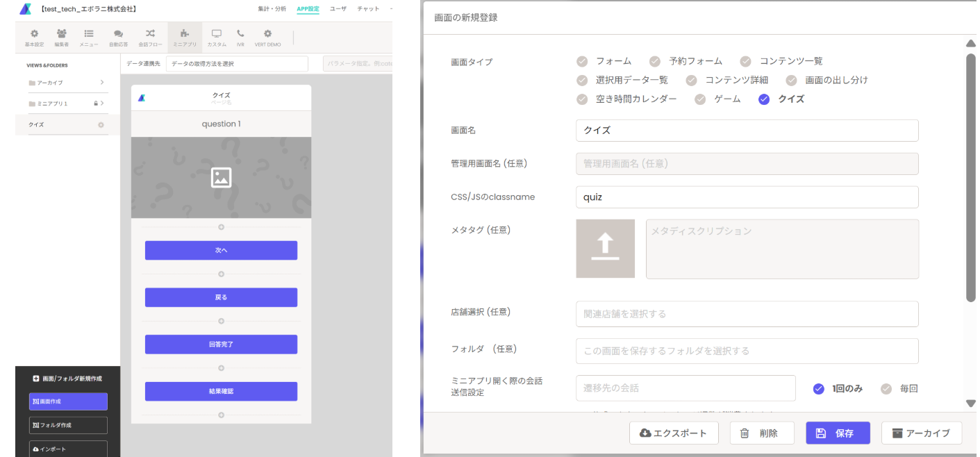This screenshot has width=980, height=457.
Task: Click the 編集者 users icon
Action: 62,33
